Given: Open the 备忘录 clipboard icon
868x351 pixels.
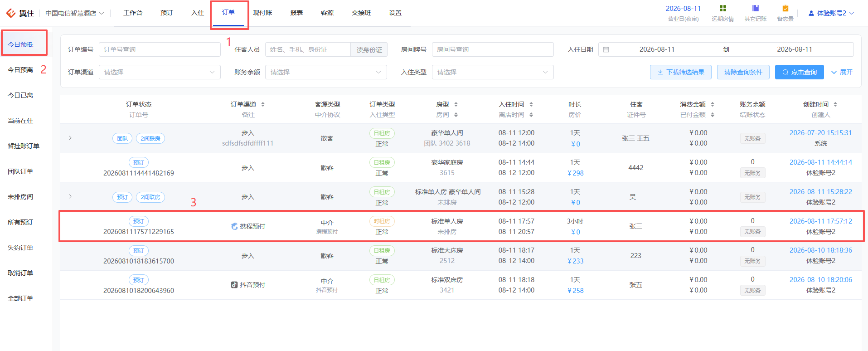Looking at the screenshot, I should (x=786, y=8).
